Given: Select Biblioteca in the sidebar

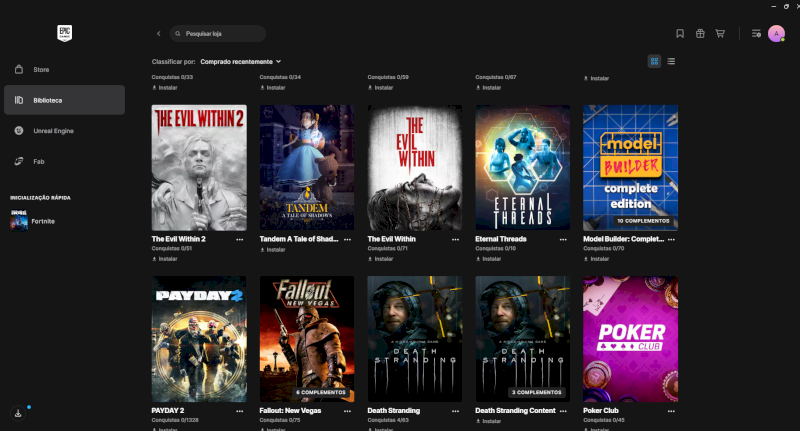Looking at the screenshot, I should pos(64,100).
